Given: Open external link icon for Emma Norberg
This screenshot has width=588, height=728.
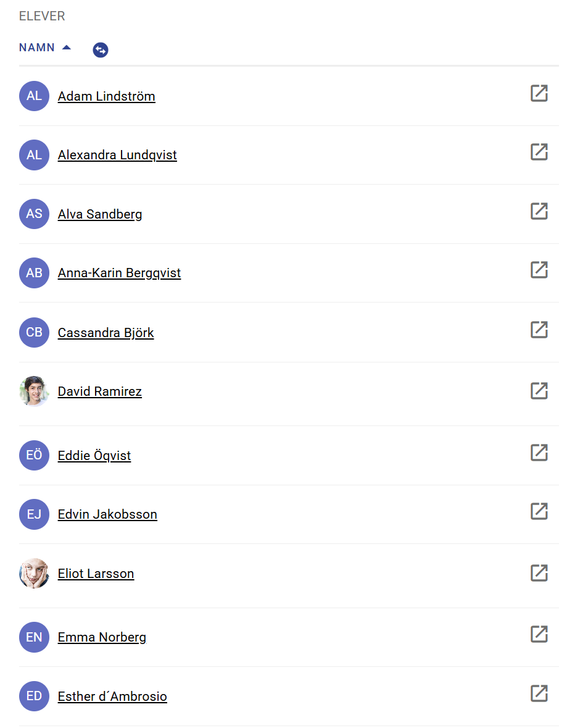Looking at the screenshot, I should [x=539, y=635].
